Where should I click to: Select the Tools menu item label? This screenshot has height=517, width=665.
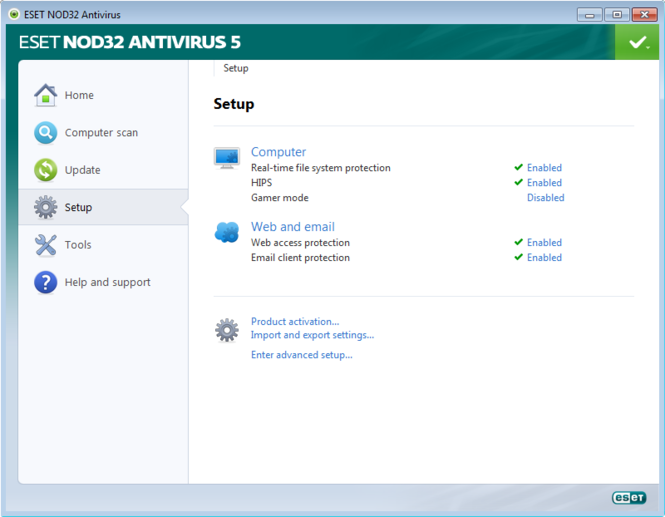78,245
